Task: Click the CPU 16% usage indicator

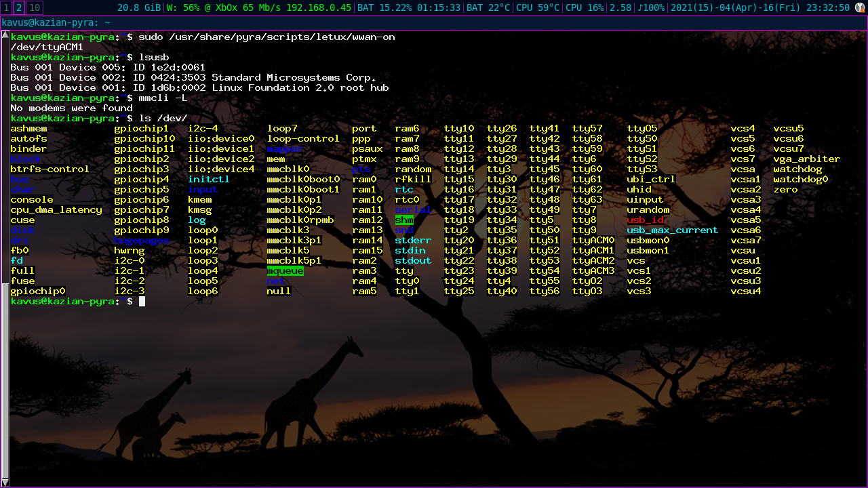Action: pos(585,7)
